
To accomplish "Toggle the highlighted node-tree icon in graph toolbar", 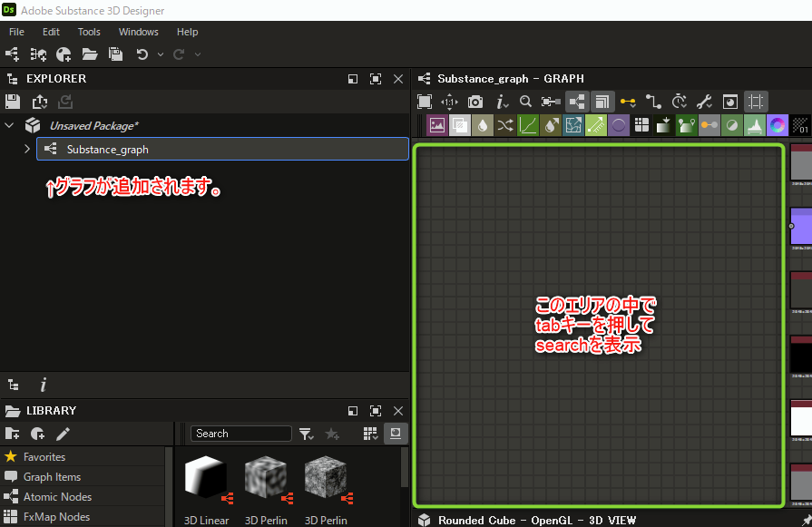I will click(576, 102).
